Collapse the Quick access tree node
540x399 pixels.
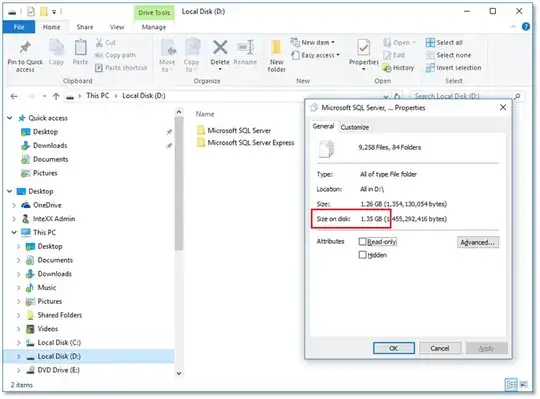click(10, 118)
